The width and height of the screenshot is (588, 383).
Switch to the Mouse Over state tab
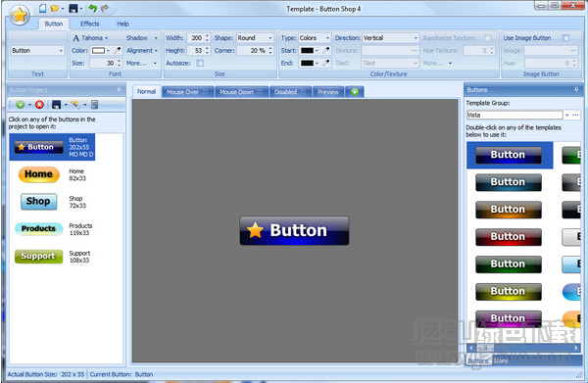187,92
